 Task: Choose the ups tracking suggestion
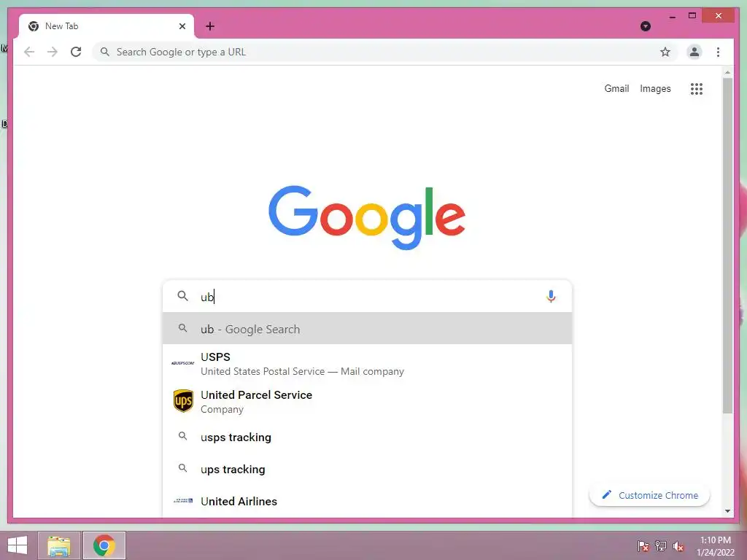367,469
